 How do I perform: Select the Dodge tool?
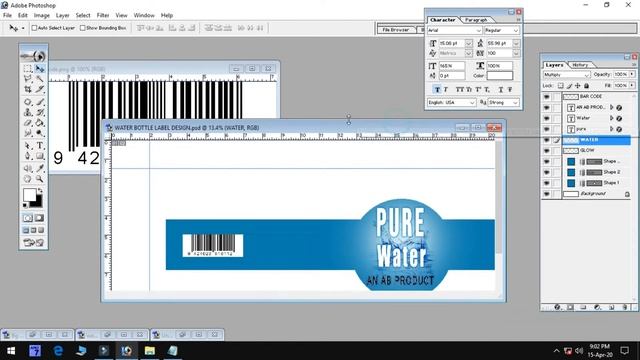(x=40, y=133)
